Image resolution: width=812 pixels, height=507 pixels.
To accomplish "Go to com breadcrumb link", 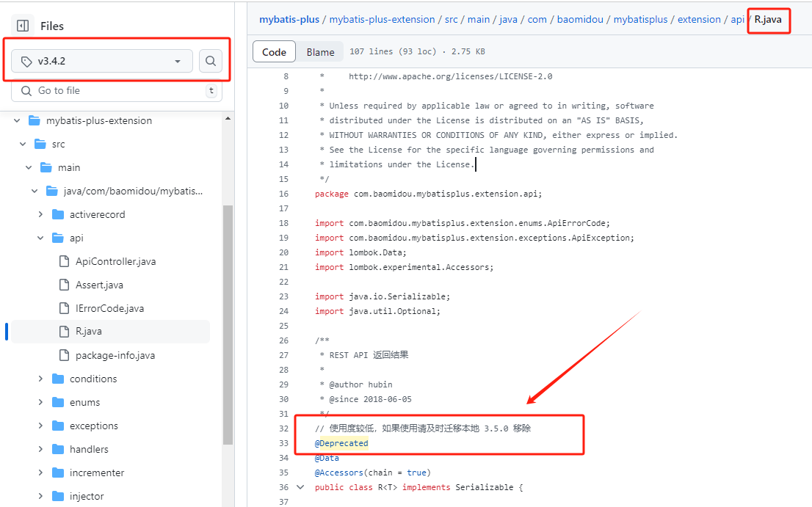I will 537,19.
